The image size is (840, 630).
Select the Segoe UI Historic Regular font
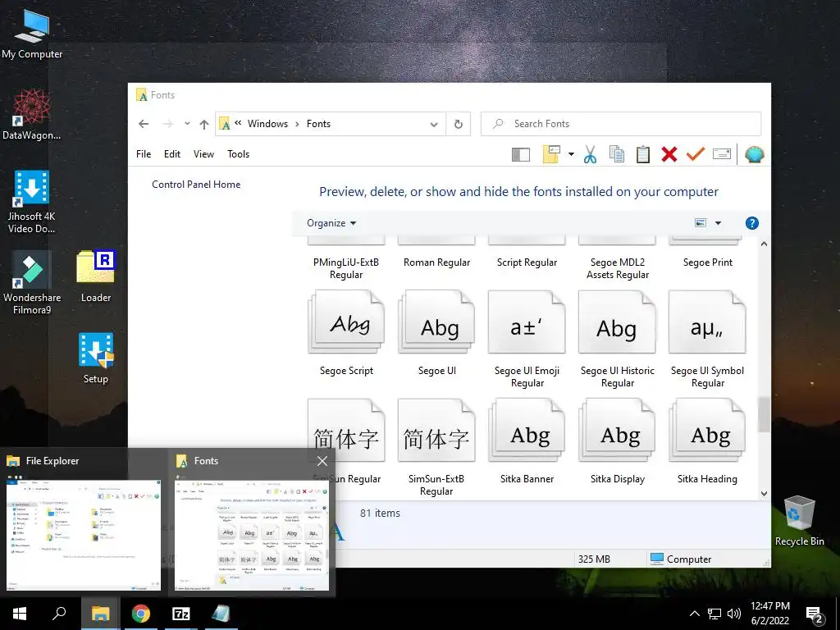[x=617, y=322]
